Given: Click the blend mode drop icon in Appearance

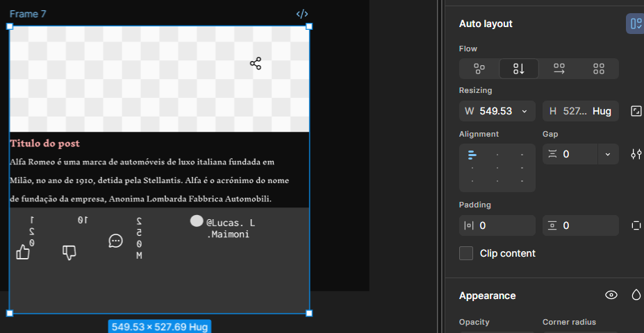Looking at the screenshot, I should click(636, 296).
